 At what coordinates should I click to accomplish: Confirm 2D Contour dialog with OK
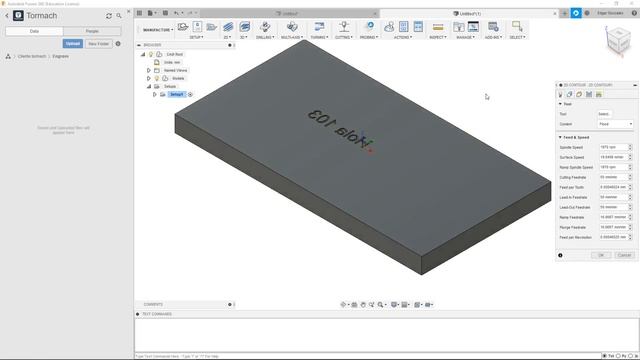[601, 255]
